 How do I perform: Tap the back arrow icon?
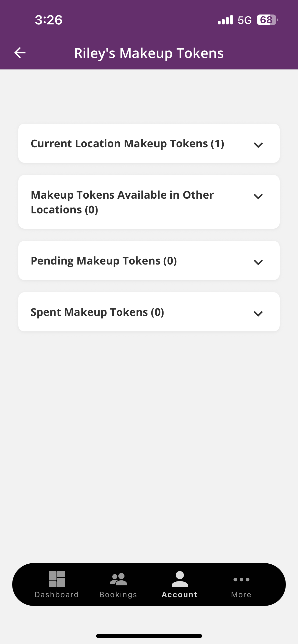20,53
